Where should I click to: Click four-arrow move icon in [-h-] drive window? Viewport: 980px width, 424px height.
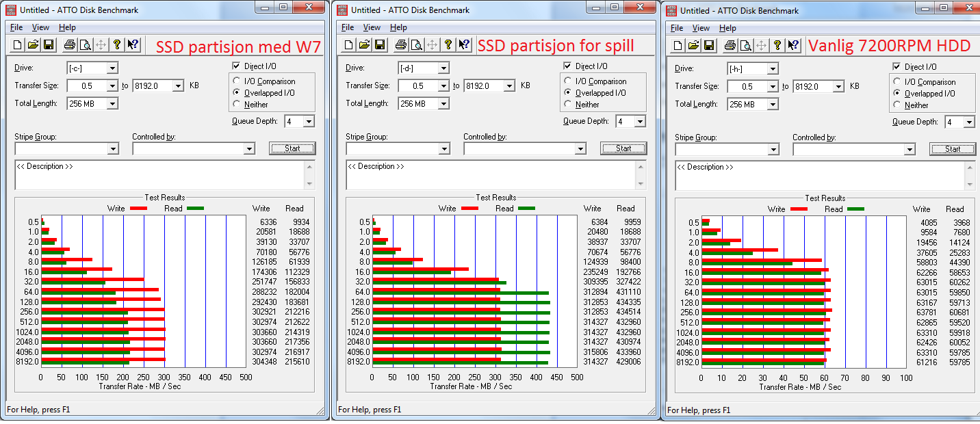(761, 46)
